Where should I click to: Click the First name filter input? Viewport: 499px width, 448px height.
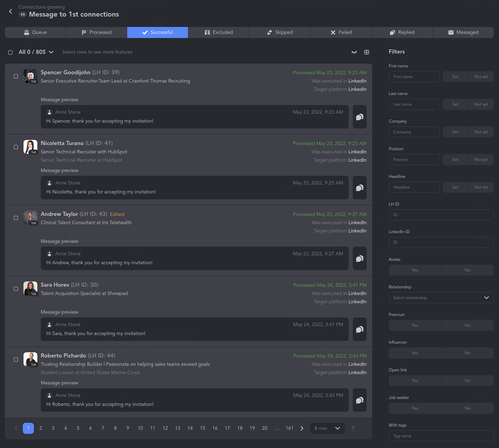[x=414, y=77]
